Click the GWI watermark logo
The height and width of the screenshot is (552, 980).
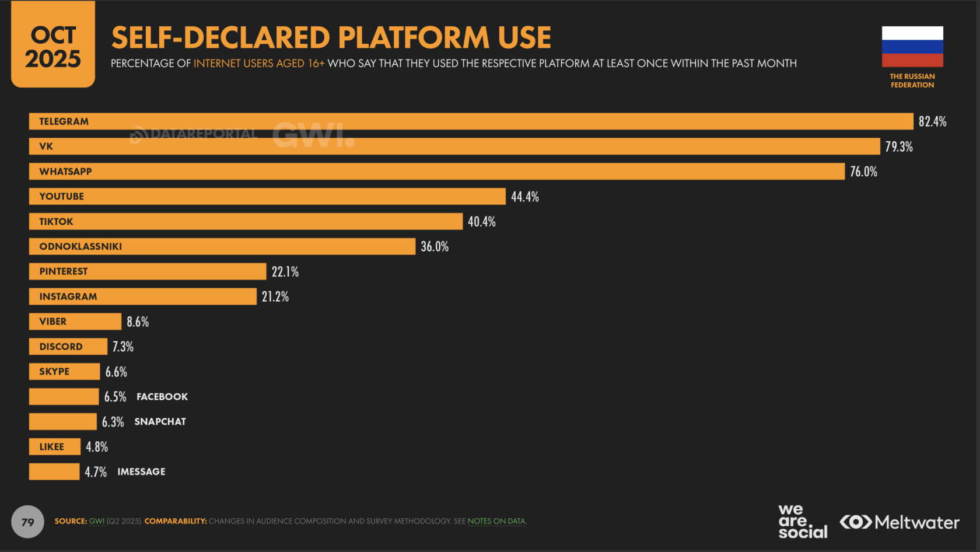pyautogui.click(x=313, y=135)
